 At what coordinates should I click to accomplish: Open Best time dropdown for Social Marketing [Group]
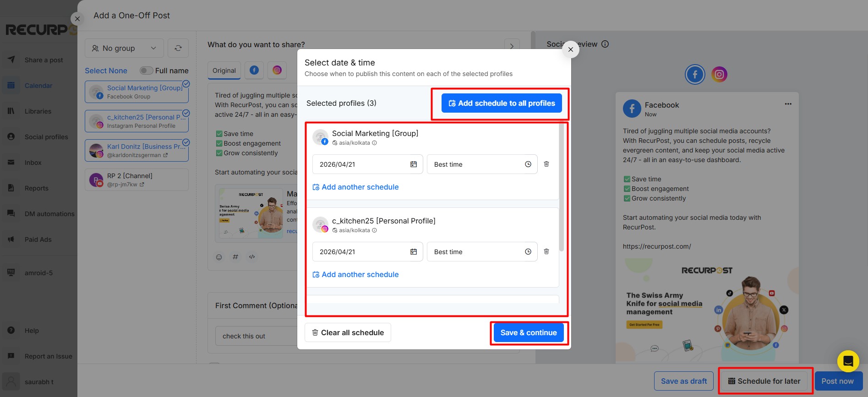coord(482,164)
